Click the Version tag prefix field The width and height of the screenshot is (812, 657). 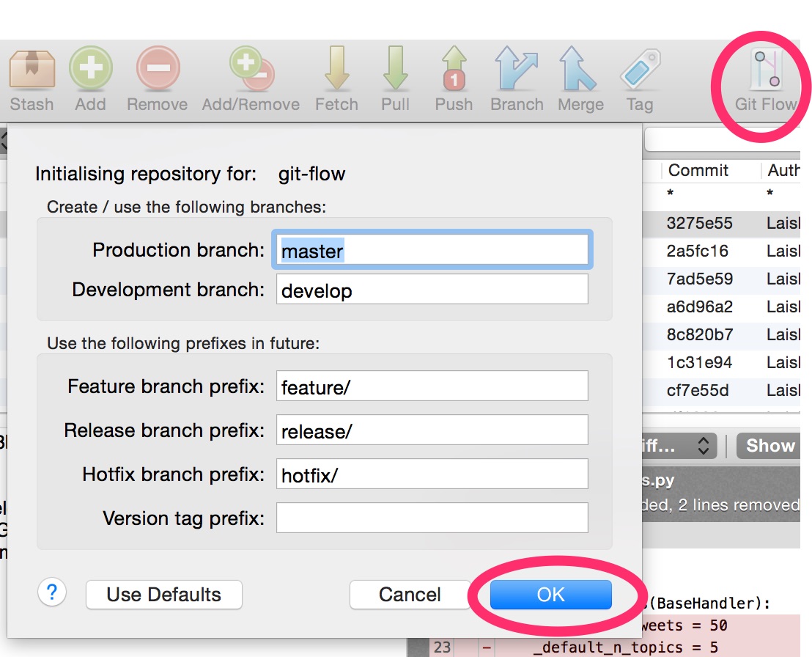pyautogui.click(x=432, y=518)
